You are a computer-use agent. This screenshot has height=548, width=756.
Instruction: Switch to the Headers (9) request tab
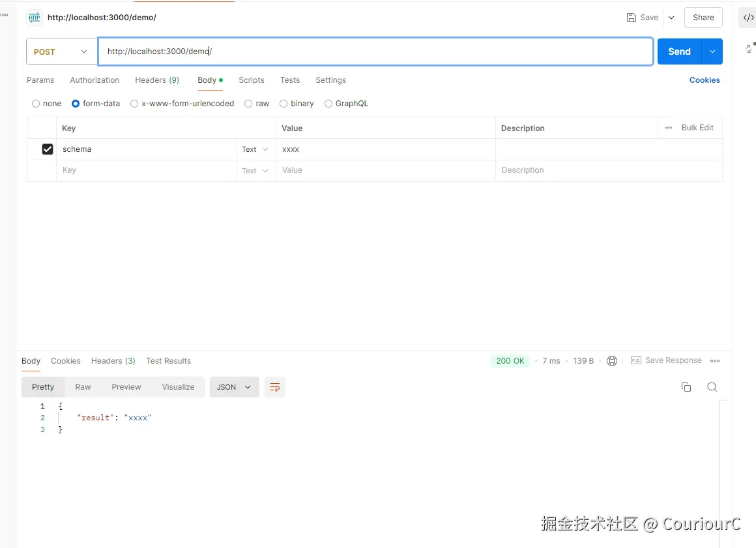pos(157,80)
